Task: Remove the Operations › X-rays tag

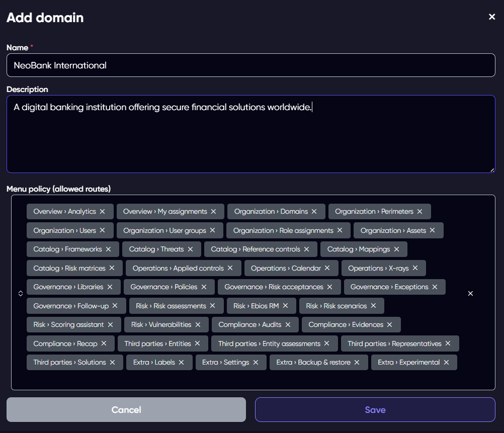Action: [x=415, y=268]
